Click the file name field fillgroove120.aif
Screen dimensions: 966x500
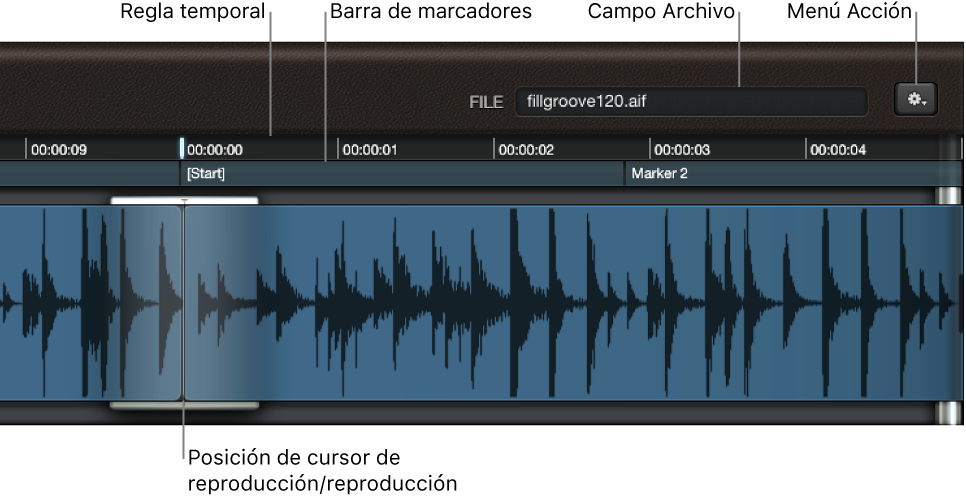click(x=691, y=102)
